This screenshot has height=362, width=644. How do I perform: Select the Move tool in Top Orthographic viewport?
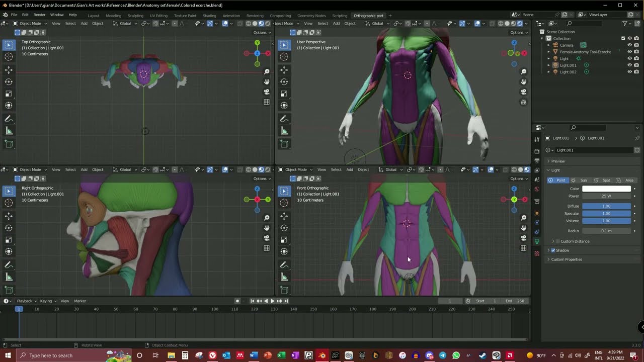[x=9, y=70]
